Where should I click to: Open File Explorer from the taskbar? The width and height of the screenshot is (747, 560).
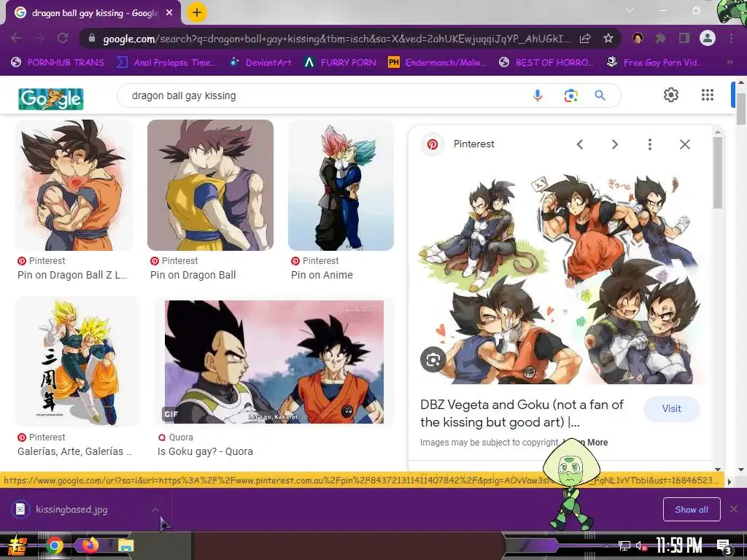[125, 545]
